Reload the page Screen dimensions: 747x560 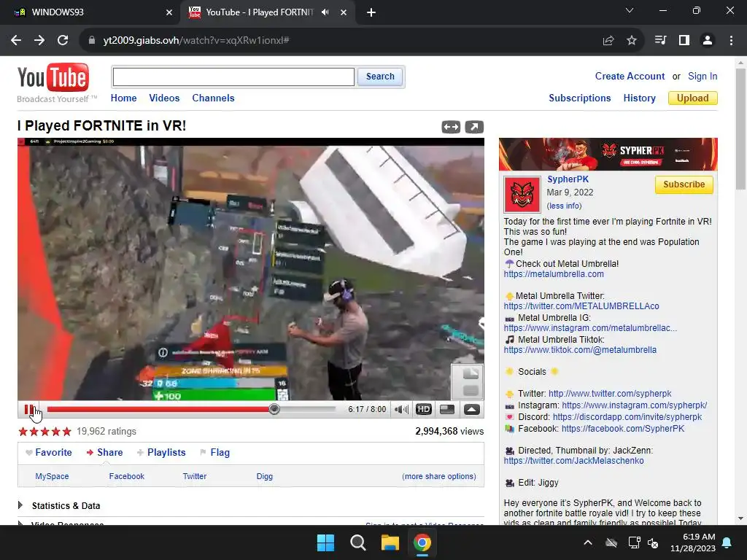(63, 40)
